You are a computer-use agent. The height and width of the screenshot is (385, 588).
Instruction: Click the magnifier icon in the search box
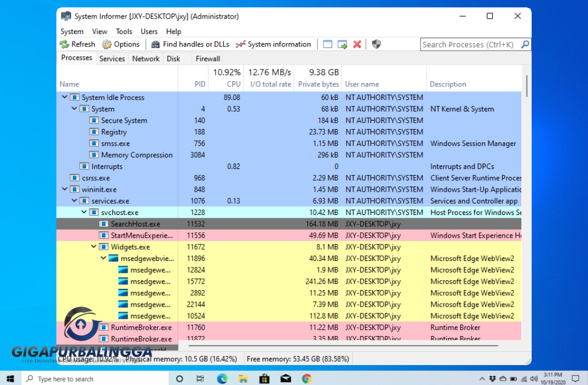click(x=525, y=44)
